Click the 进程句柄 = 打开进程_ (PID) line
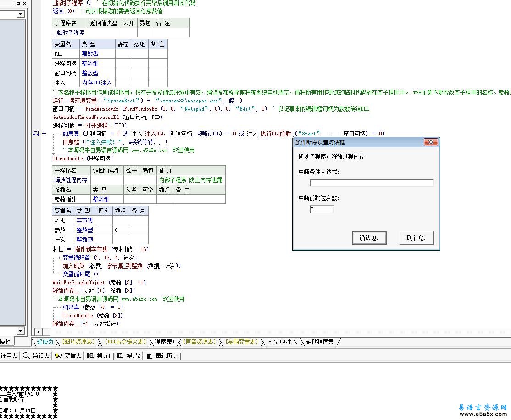This screenshot has height=420, width=511. point(89,125)
